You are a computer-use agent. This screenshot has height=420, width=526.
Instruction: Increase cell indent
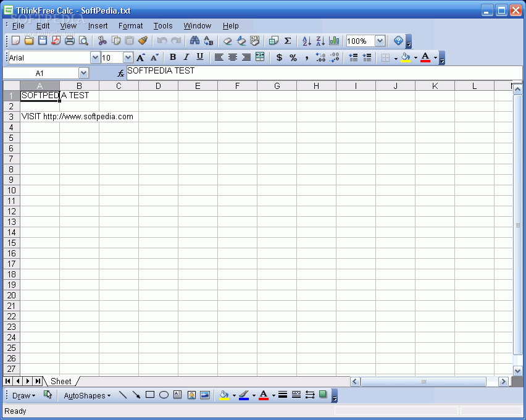click(x=367, y=57)
